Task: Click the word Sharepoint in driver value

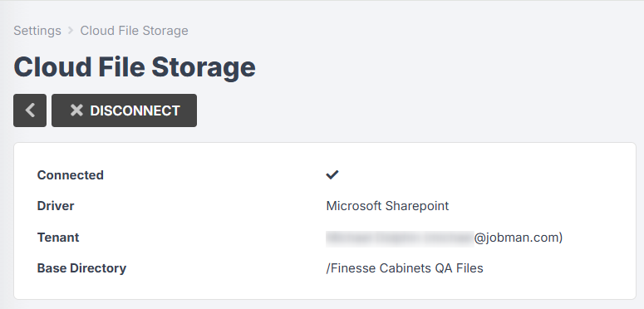Action: pos(417,206)
